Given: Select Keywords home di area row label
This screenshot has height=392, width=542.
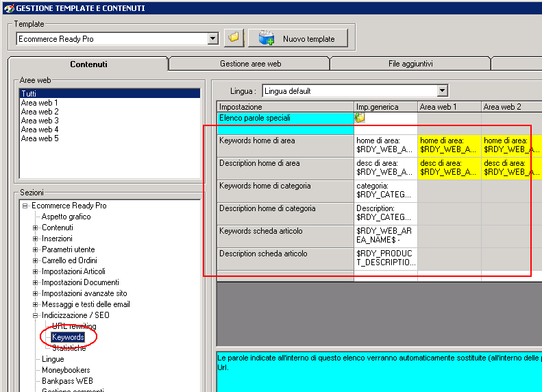Looking at the screenshot, I should click(286, 146).
